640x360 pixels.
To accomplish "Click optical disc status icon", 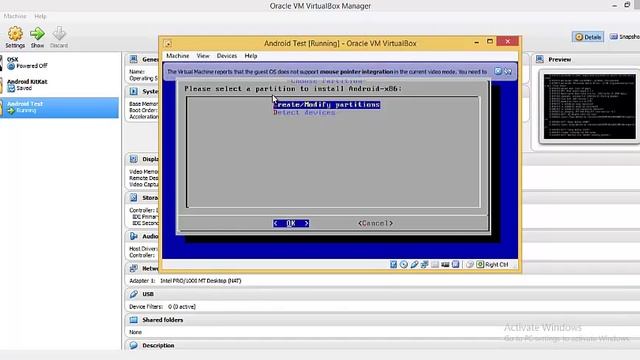I will pos(404,264).
